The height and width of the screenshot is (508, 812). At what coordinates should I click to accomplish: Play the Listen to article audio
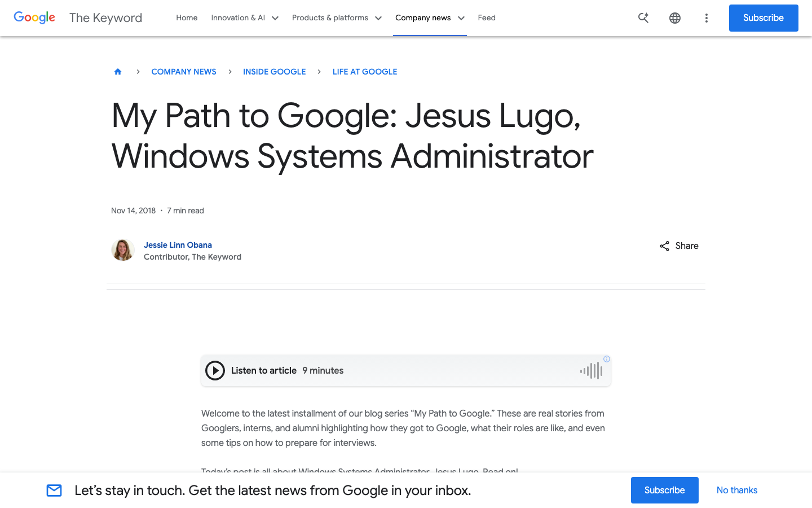(x=215, y=371)
